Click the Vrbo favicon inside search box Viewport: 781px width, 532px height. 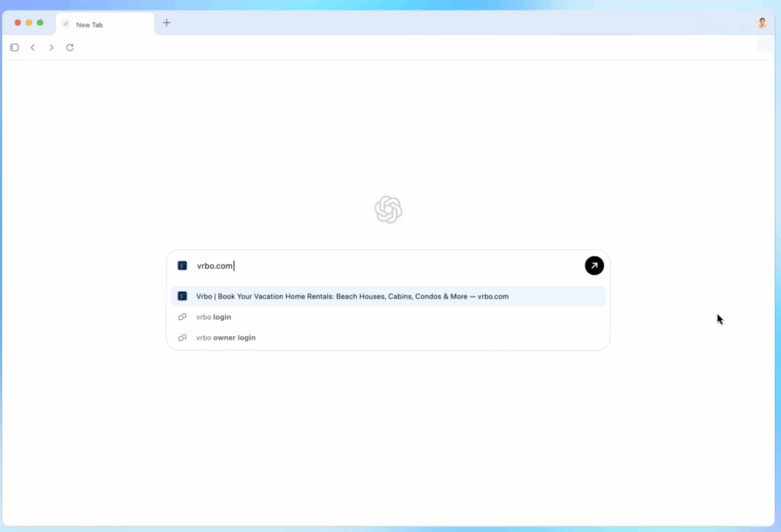pos(182,266)
